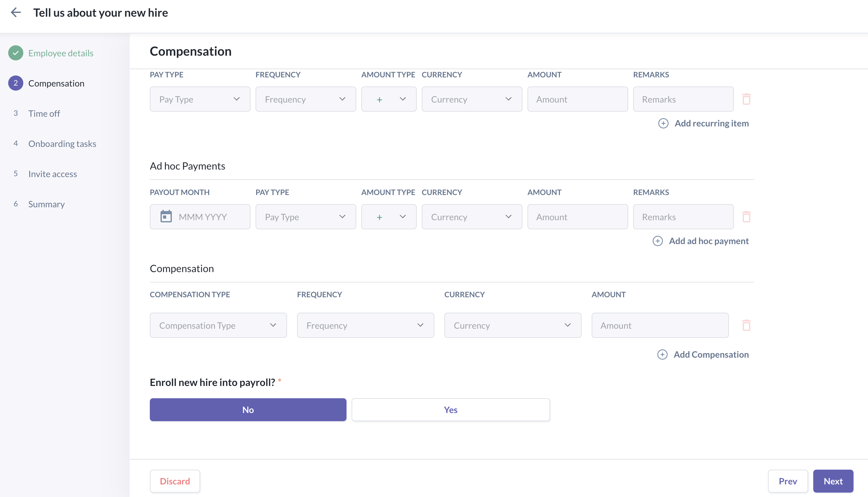
Task: Click plus circle icon beside Add Compensation
Action: pyautogui.click(x=662, y=355)
